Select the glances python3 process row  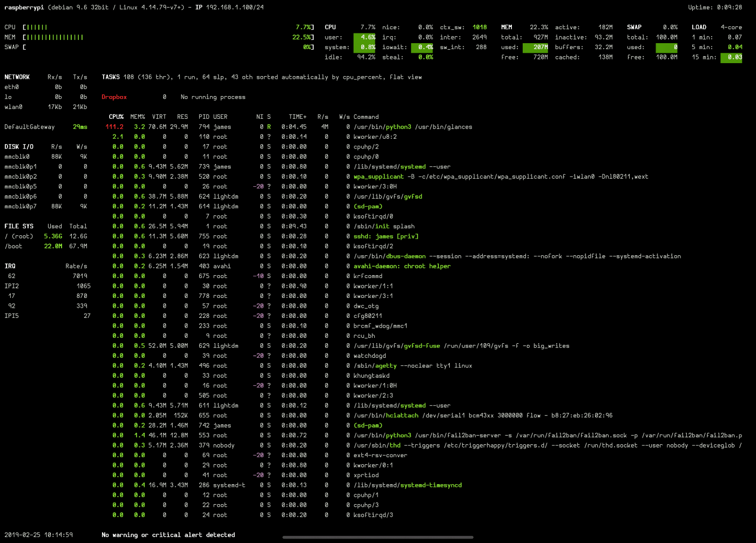point(413,127)
